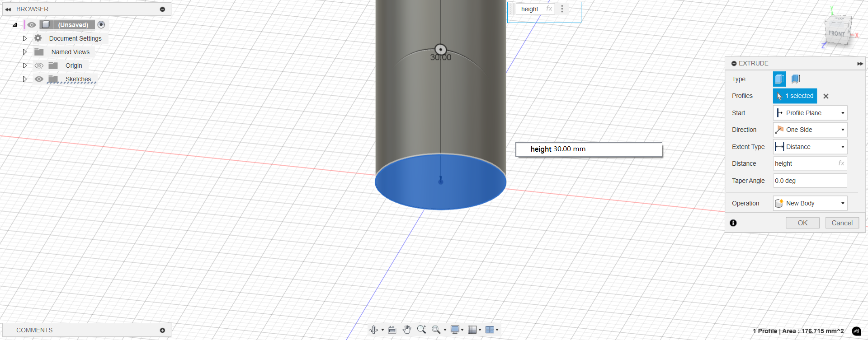Click the COMMENTS panel title
Image resolution: width=868 pixels, height=340 pixels.
click(34, 331)
